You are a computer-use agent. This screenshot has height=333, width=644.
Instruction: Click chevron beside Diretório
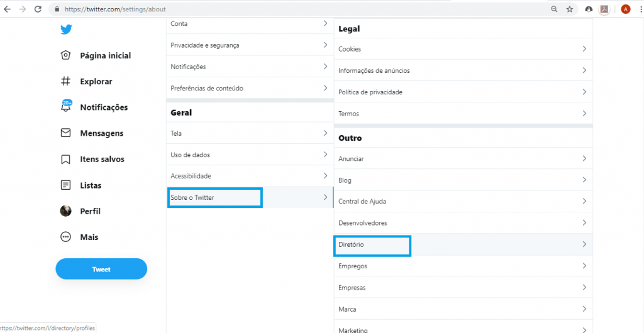(x=584, y=244)
